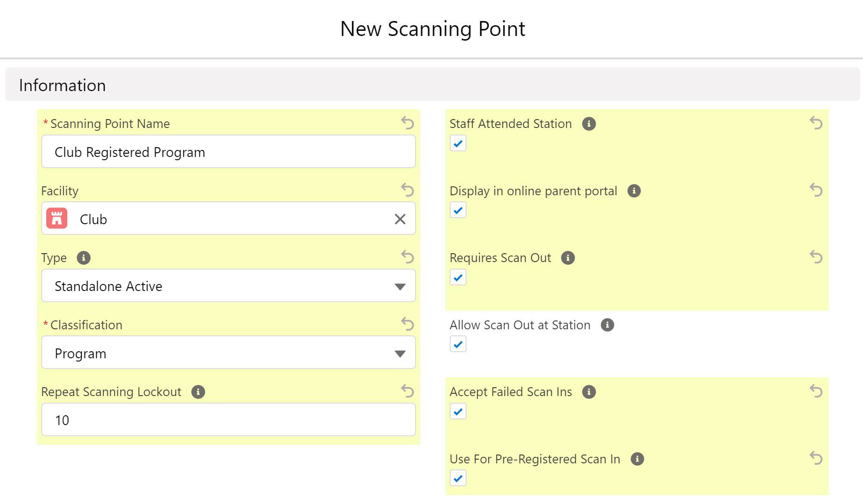Click the Use For Pre-Registered Scan In info icon
The image size is (863, 504).
pyautogui.click(x=637, y=459)
